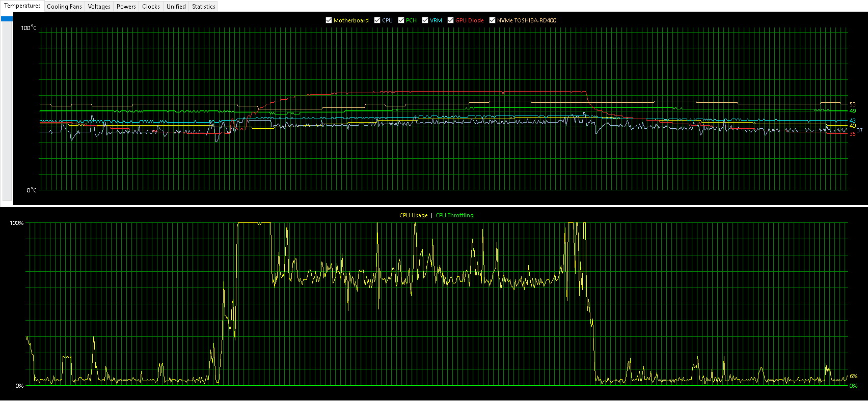868x402 pixels.
Task: Click the blue slider thumb at left
Action: click(x=7, y=19)
